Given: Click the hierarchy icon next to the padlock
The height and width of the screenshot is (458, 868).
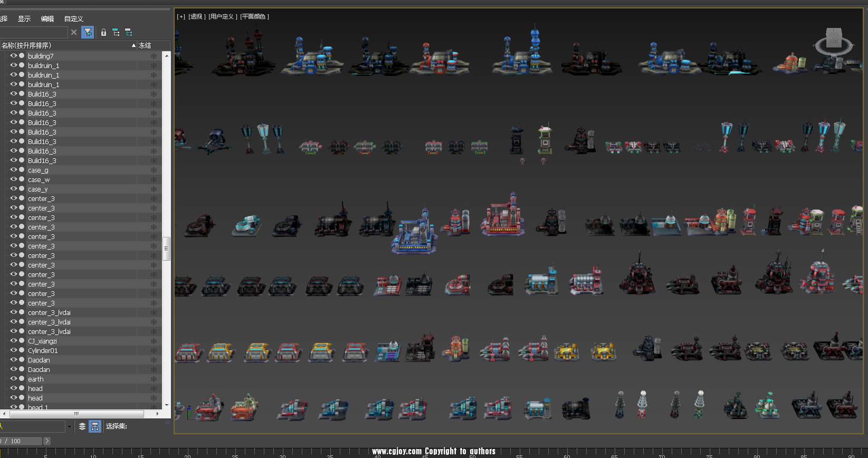Looking at the screenshot, I should pyautogui.click(x=116, y=33).
